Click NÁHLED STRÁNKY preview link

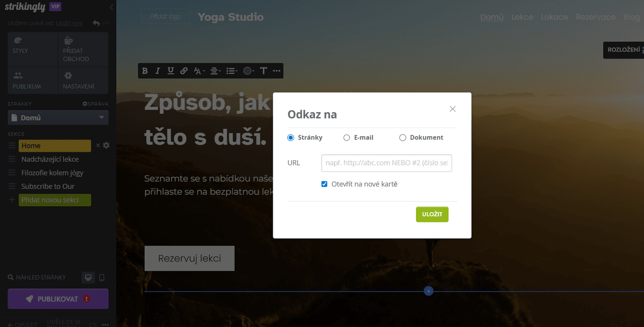click(x=37, y=278)
